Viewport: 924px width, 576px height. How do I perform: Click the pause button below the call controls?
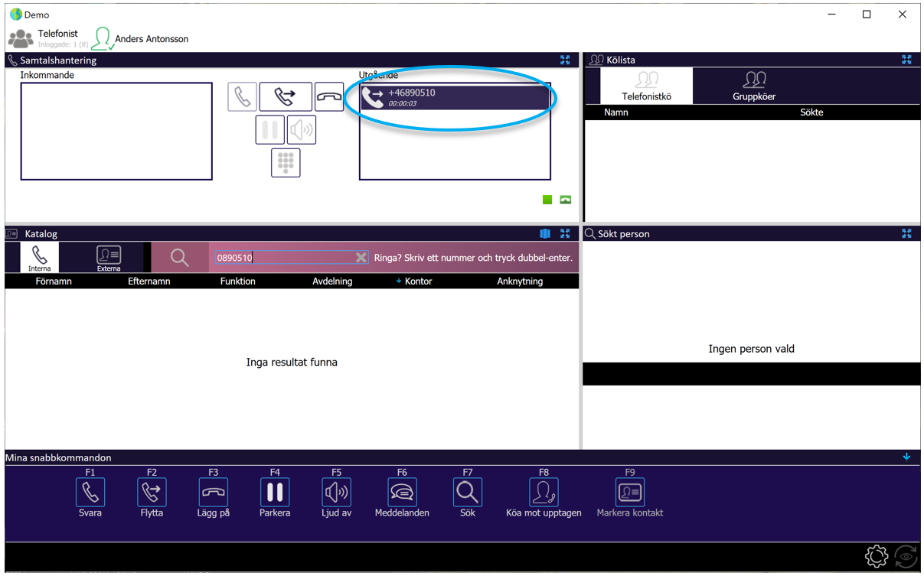point(269,130)
